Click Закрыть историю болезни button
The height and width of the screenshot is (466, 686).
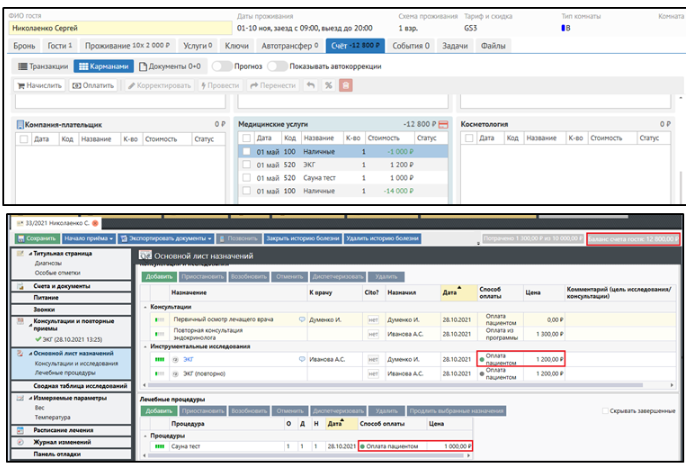coord(302,239)
